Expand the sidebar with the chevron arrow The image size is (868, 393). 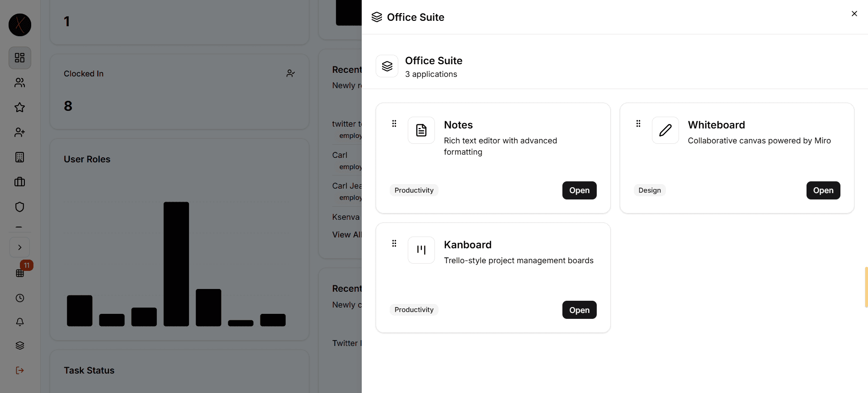pyautogui.click(x=20, y=247)
